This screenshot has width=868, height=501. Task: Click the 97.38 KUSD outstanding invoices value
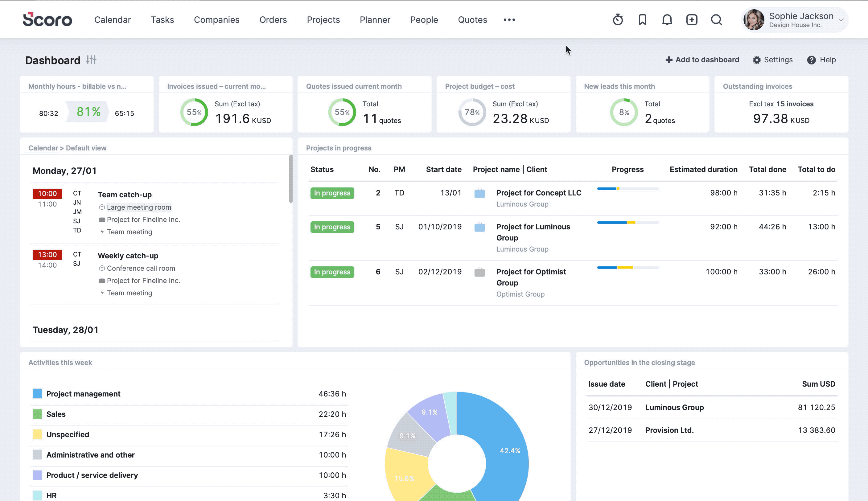tap(781, 119)
